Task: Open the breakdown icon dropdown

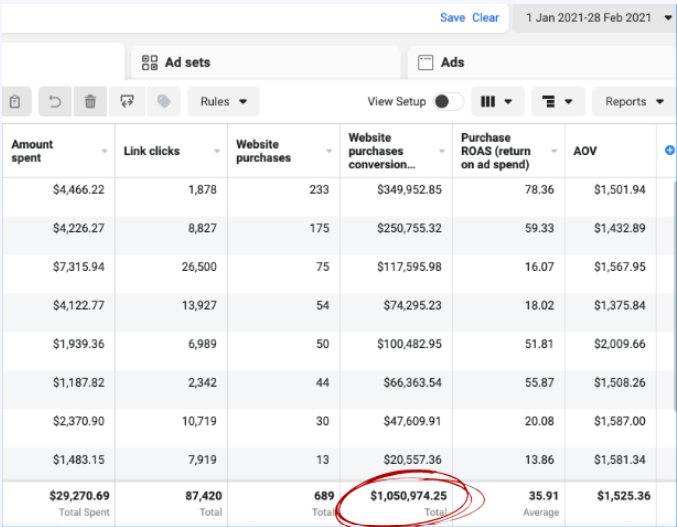Action: click(559, 102)
